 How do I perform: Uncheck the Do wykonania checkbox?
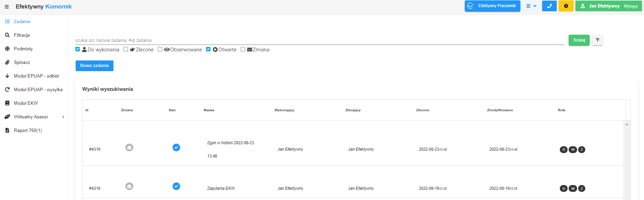click(78, 49)
